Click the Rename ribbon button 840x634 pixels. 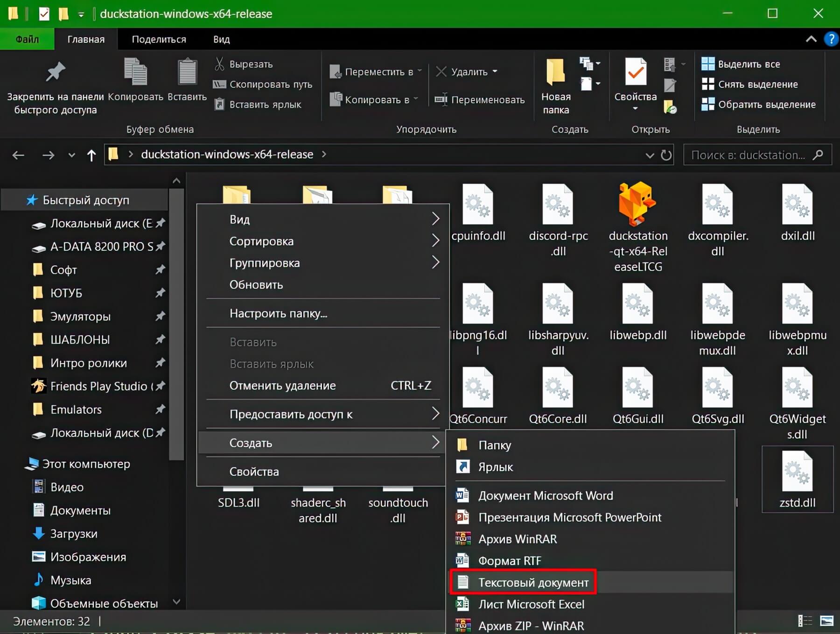pos(480,99)
